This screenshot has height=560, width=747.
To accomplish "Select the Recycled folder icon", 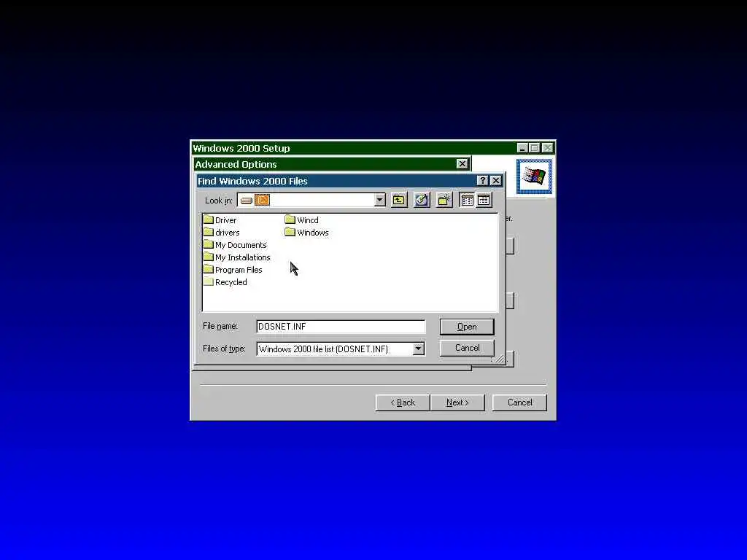I will pos(208,281).
